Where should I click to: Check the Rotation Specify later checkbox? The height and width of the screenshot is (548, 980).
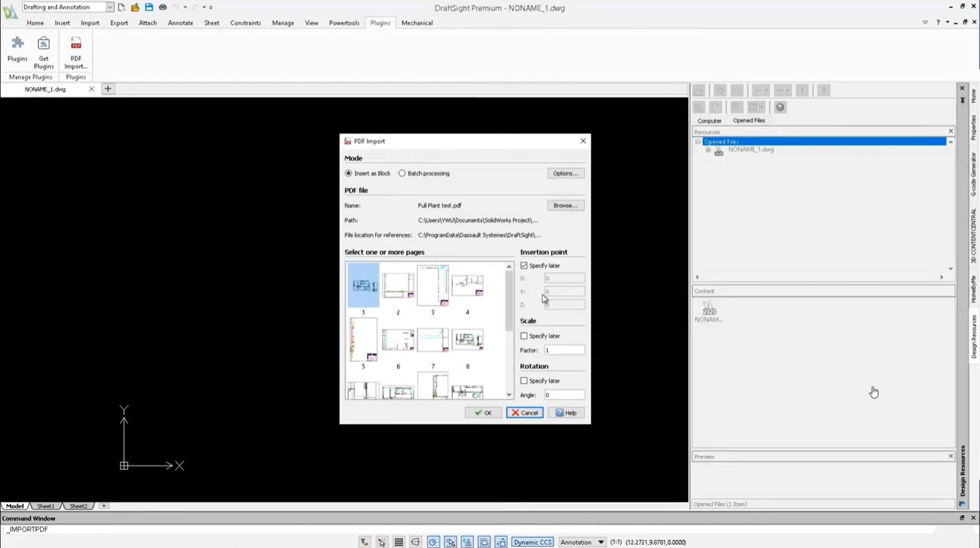[524, 381]
